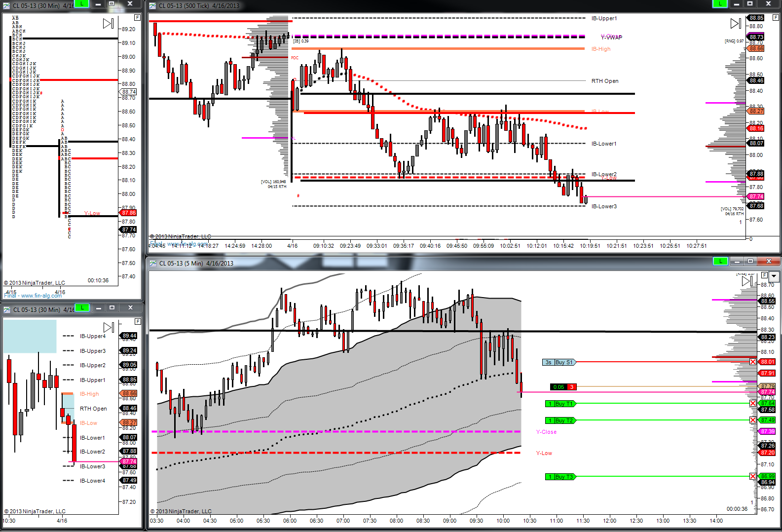Cancel the Buy T3 target order
Image resolution: width=782 pixels, height=532 pixels.
753,476
